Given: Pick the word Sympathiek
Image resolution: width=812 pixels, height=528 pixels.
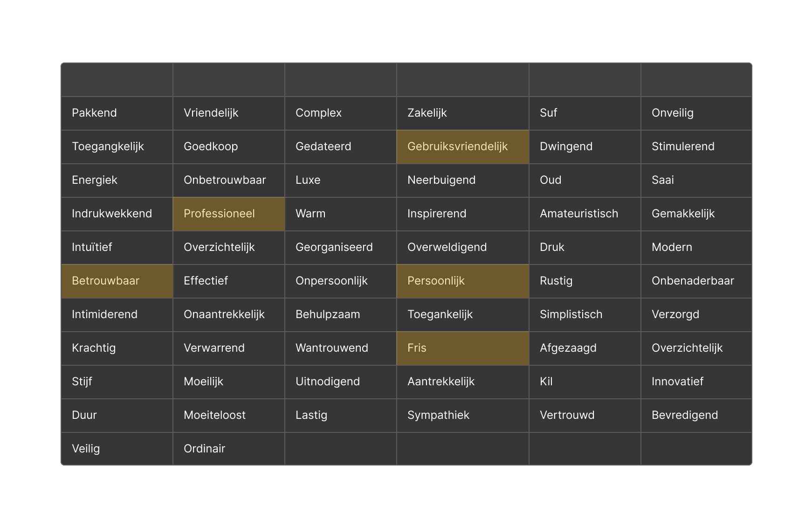Looking at the screenshot, I should (462, 415).
